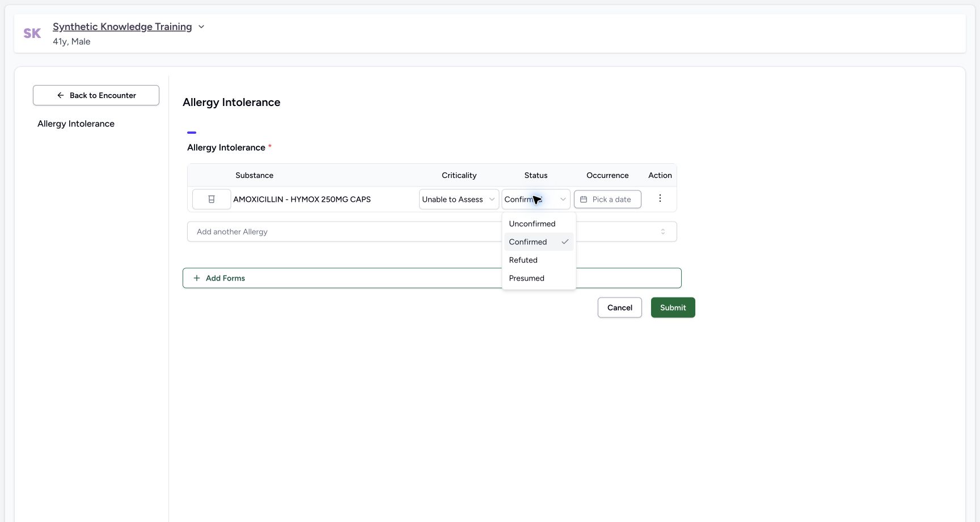Open the Synthetic Knowledge Training patient link
This screenshot has width=980, height=522.
click(x=122, y=27)
